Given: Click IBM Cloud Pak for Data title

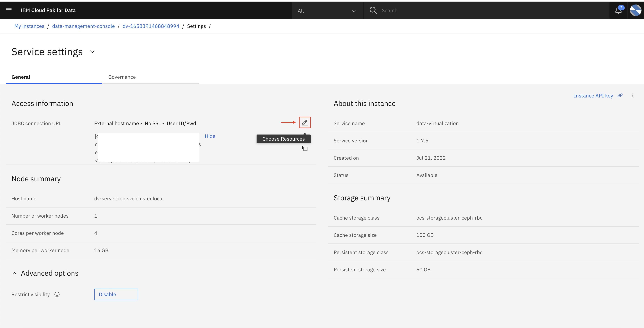Looking at the screenshot, I should click(48, 10).
